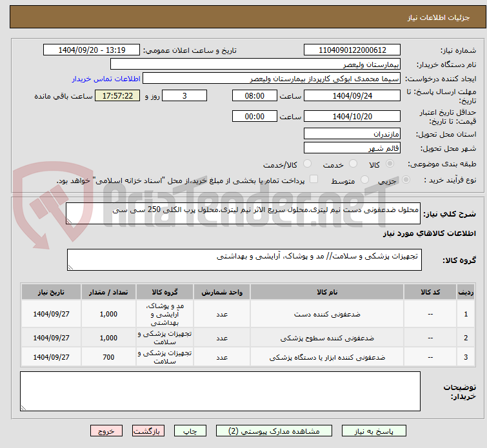Viewport: 487px width, 448px height.
Task: Click the شرح کلی نیاز text area
Action: pos(243,213)
